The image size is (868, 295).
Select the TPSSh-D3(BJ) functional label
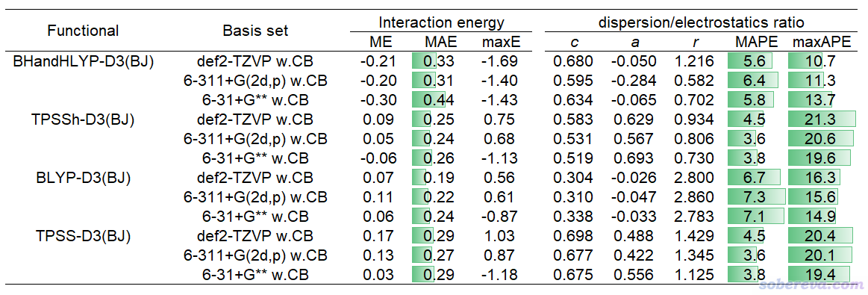pos(83,119)
